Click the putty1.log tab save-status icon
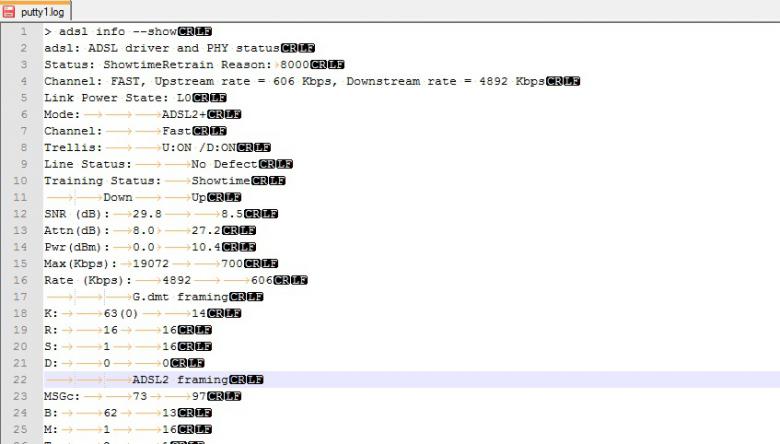 (x=9, y=11)
